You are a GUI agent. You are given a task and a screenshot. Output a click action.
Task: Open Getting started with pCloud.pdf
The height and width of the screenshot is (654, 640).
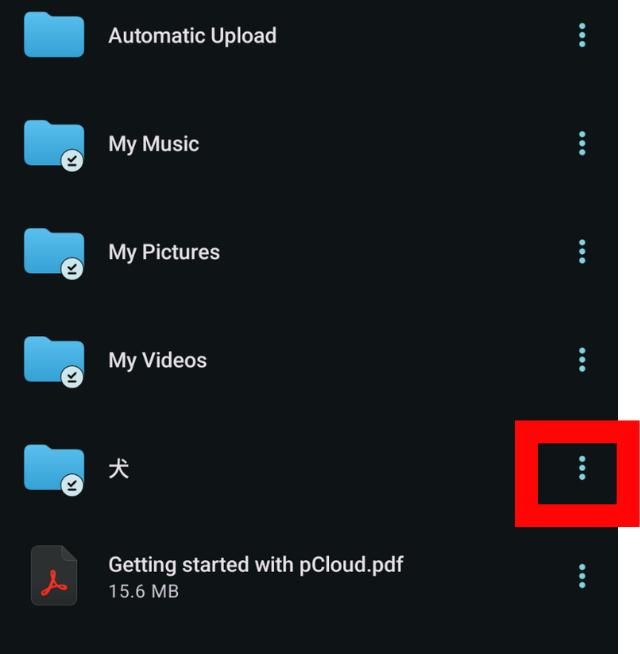pyautogui.click(x=256, y=565)
